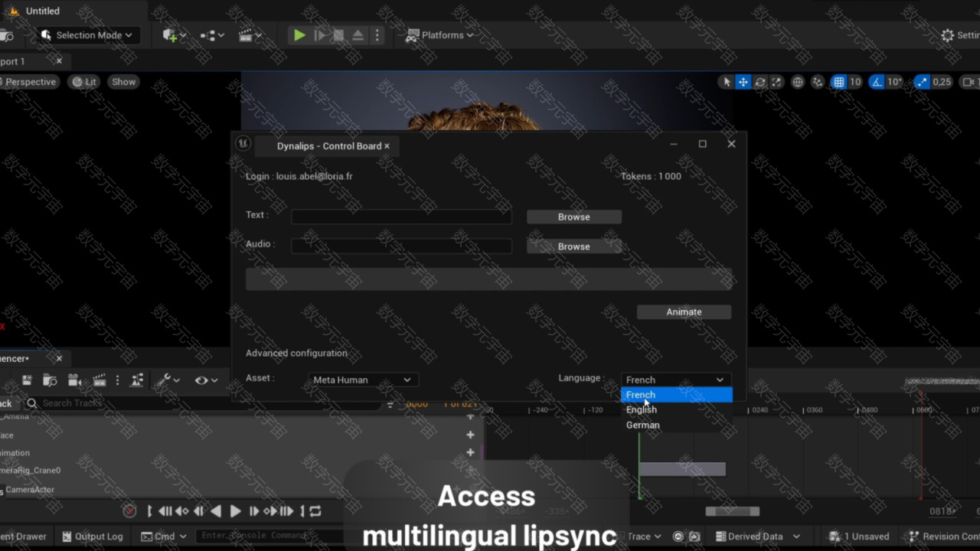Click the Animate button
Viewport: 980px width, 551px height.
[x=684, y=311]
